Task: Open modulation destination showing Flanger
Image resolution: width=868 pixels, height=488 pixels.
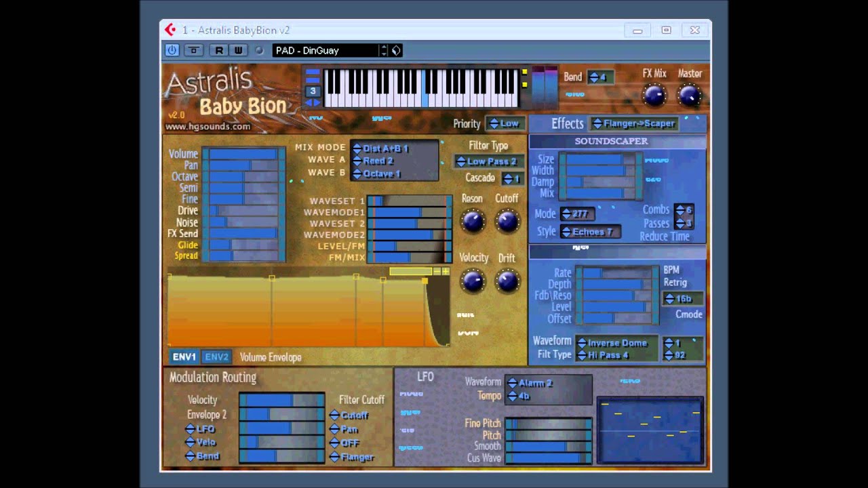Action: (x=352, y=457)
